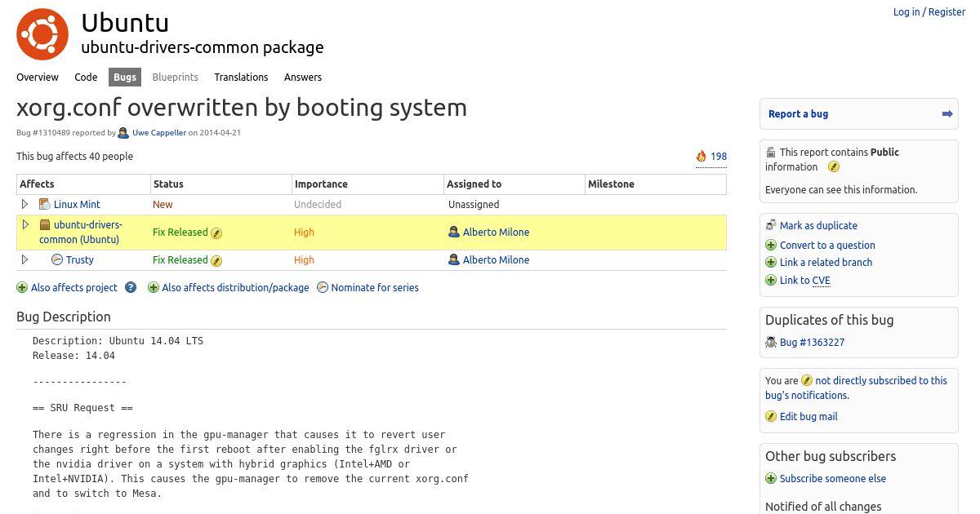Open the duplicate Bug #1363227 link
Viewport: 980px width, 514px height.
(812, 343)
